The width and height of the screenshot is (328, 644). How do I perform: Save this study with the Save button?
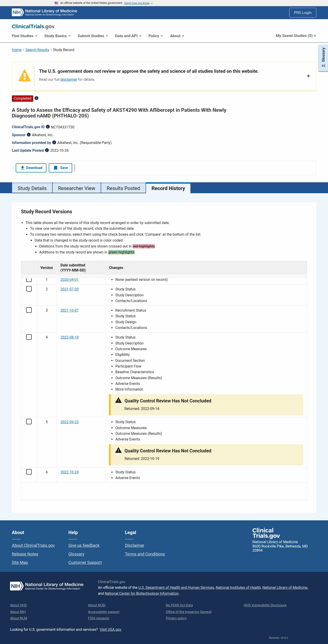pyautogui.click(x=60, y=168)
